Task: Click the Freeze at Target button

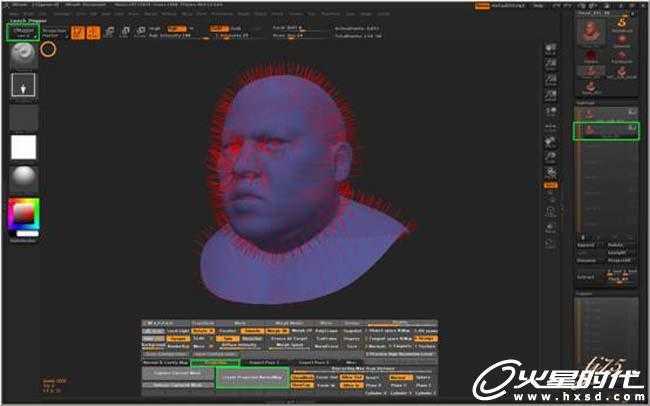Action: click(x=289, y=338)
